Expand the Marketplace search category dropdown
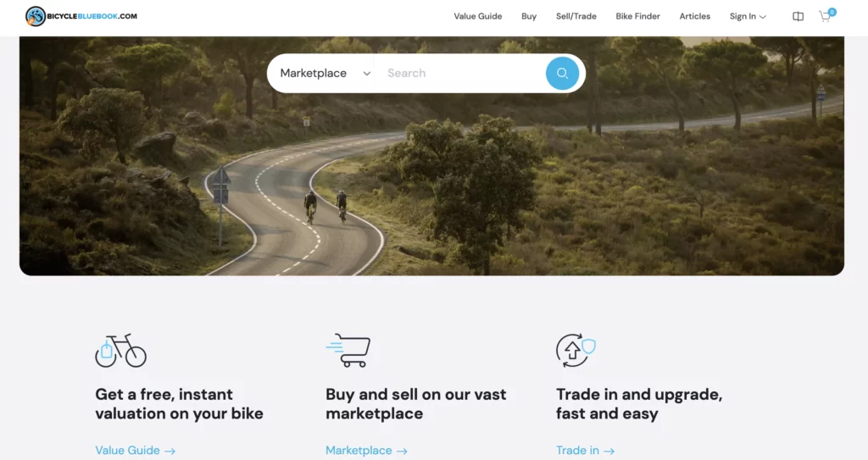This screenshot has height=460, width=868. coord(325,73)
